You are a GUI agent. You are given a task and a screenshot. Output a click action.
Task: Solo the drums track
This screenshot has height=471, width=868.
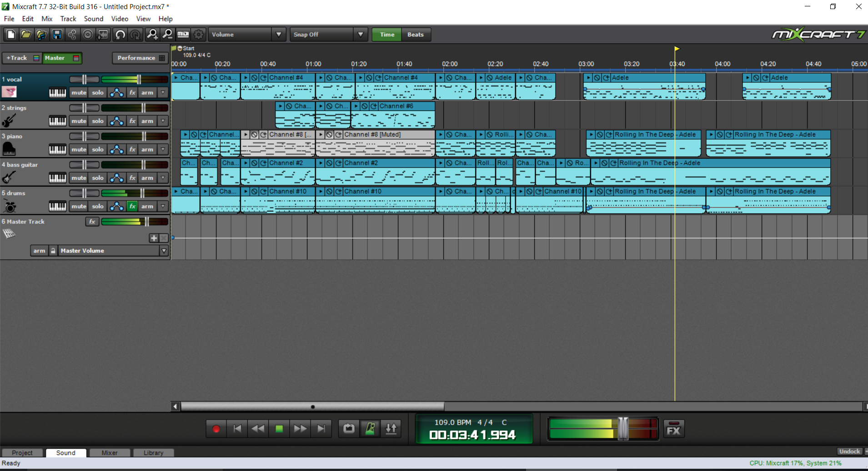(98, 206)
